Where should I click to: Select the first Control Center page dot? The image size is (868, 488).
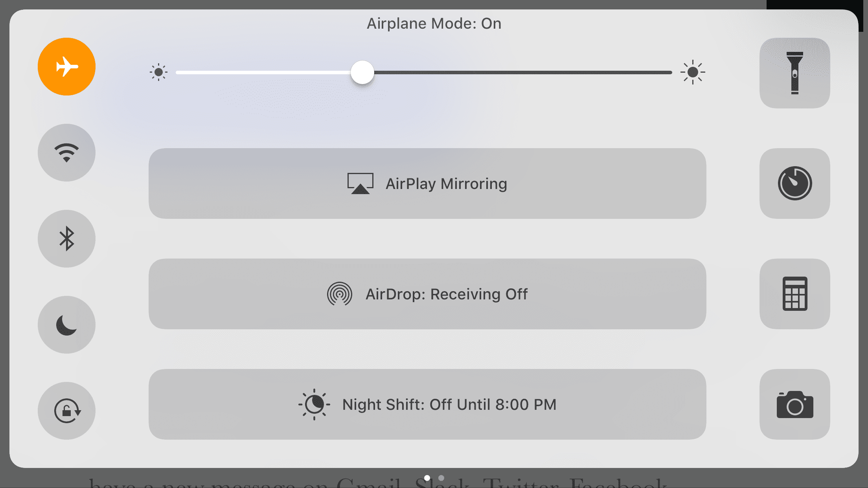pyautogui.click(x=427, y=478)
